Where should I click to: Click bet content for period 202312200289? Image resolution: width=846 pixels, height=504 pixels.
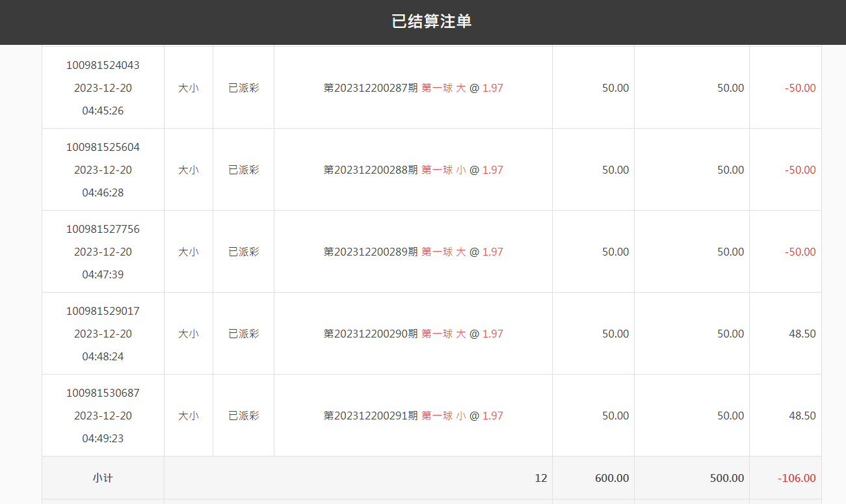pyautogui.click(x=413, y=252)
